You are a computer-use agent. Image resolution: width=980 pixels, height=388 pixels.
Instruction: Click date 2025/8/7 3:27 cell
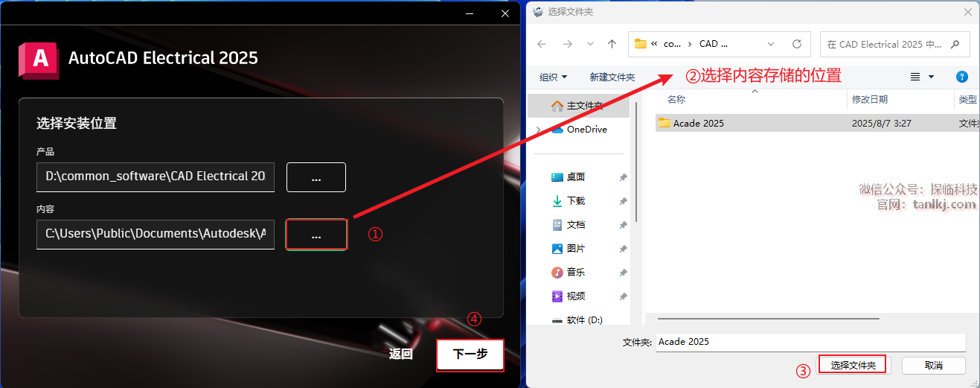882,124
